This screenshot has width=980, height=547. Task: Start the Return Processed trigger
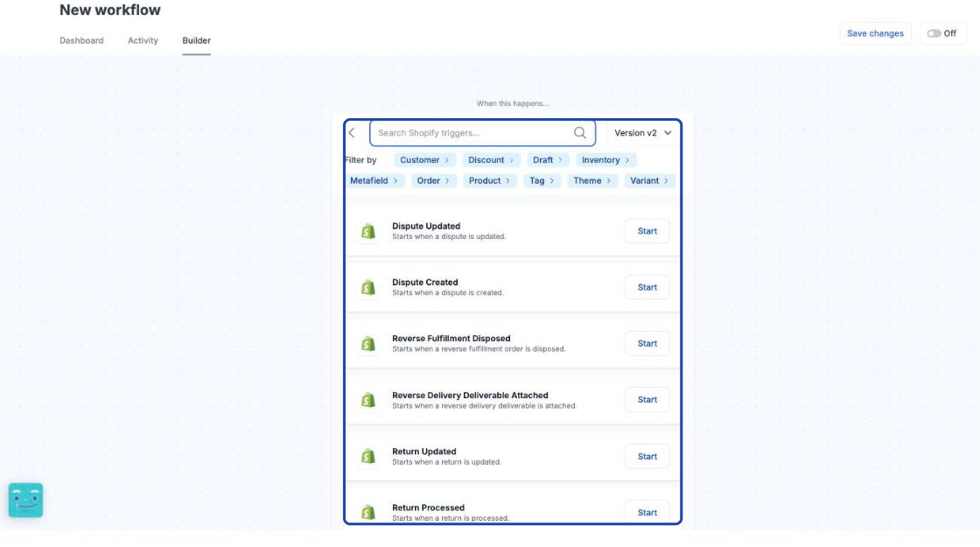[x=647, y=513]
